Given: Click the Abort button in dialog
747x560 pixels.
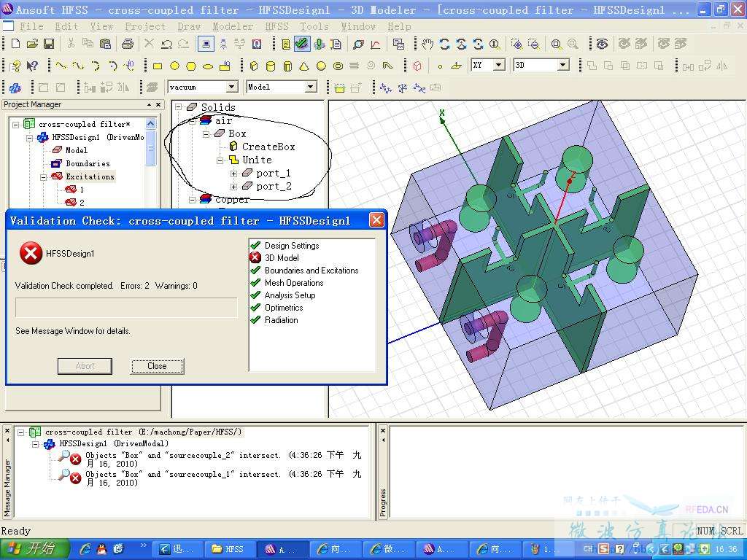Looking at the screenshot, I should click(85, 366).
